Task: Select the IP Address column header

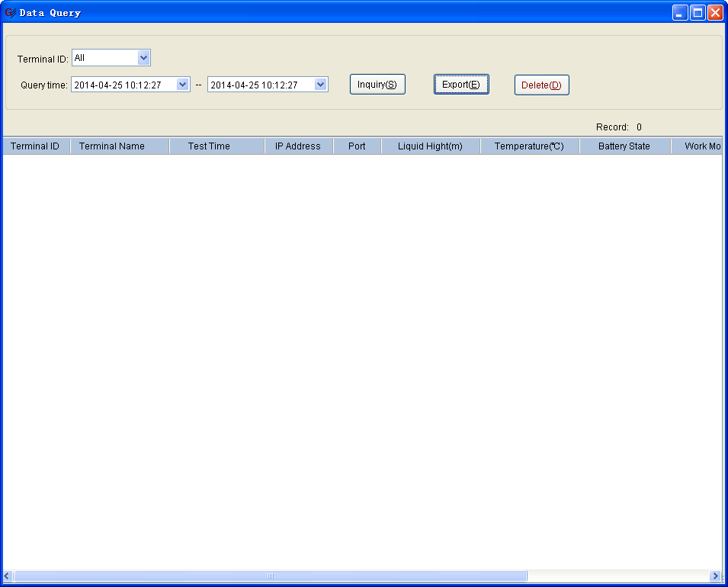Action: click(x=298, y=146)
